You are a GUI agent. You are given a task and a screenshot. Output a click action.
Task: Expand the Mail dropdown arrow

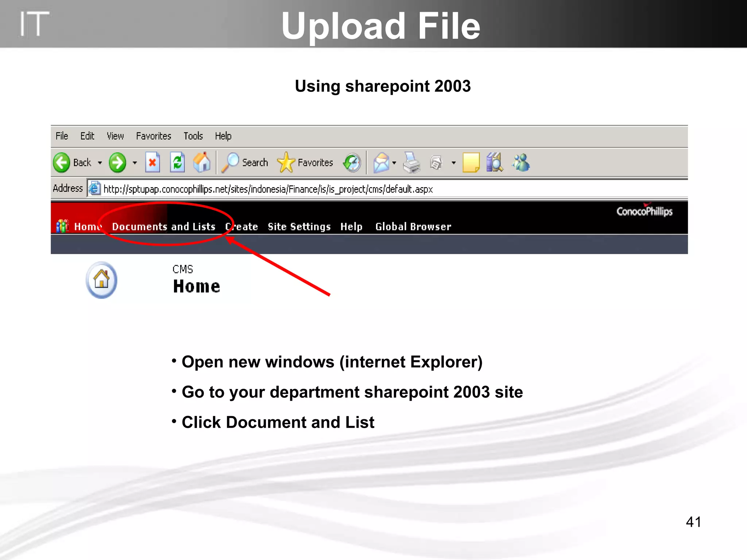(x=394, y=163)
